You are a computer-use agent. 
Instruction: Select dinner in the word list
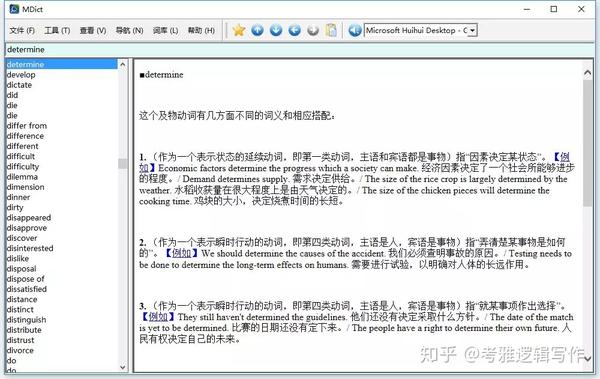pyautogui.click(x=18, y=197)
